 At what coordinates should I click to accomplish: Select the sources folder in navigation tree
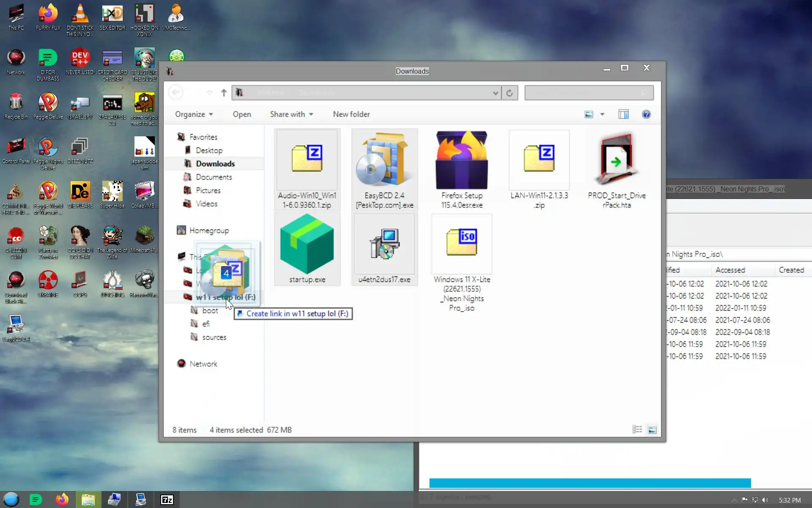pos(214,337)
